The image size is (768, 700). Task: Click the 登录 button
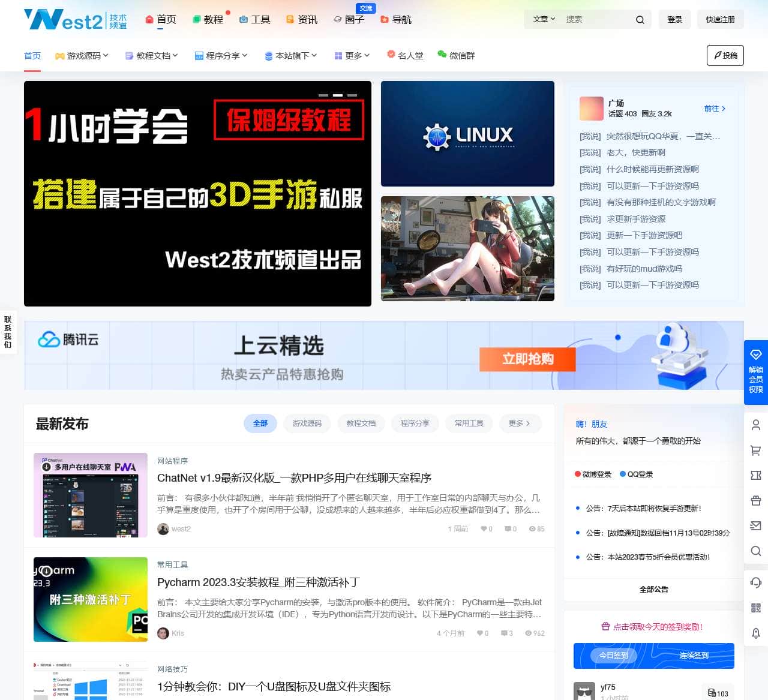pyautogui.click(x=675, y=20)
